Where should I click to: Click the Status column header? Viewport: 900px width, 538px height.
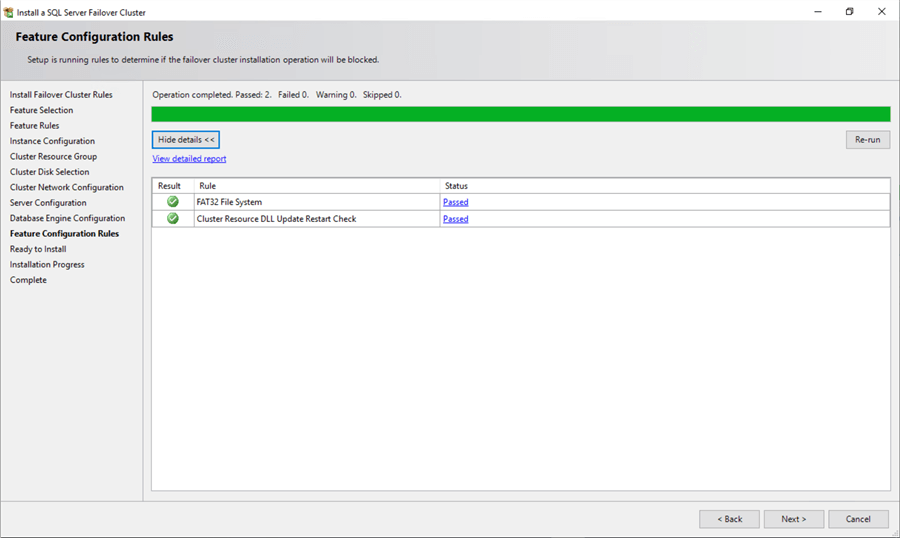click(665, 186)
